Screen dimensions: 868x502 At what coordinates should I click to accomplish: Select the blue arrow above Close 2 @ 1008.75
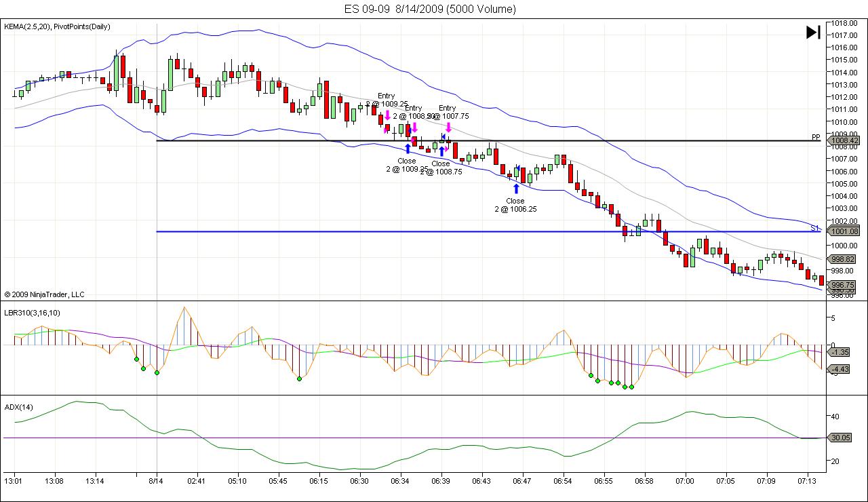[x=441, y=151]
